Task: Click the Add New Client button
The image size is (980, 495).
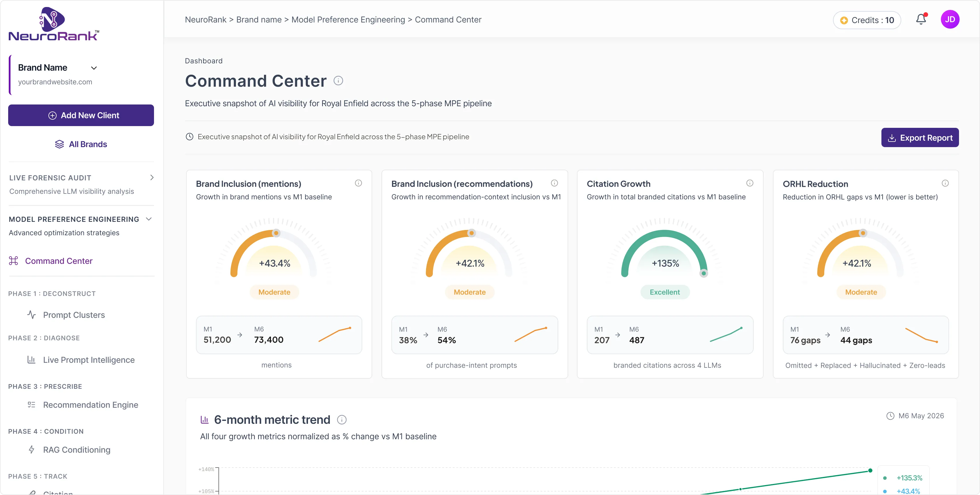Action: click(81, 115)
